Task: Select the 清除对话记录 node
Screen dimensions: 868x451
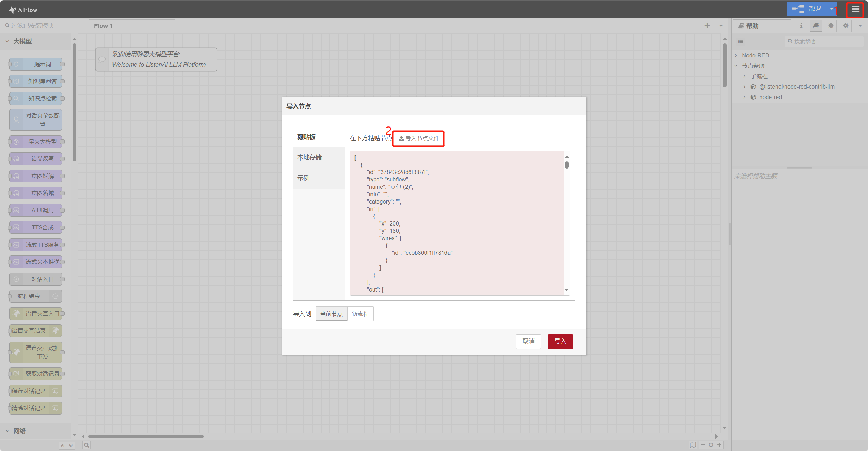Action: (36, 408)
